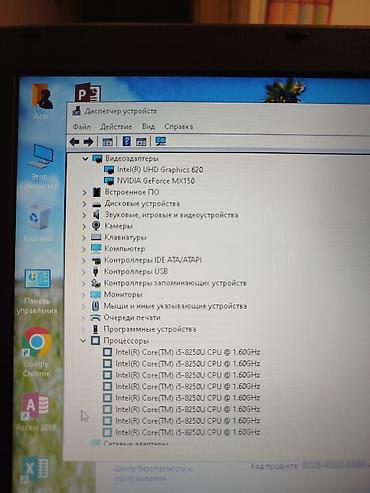Image resolution: width=370 pixels, height=493 pixels.
Task: Open the Excel desktop shortcut icon
Action: [34, 470]
